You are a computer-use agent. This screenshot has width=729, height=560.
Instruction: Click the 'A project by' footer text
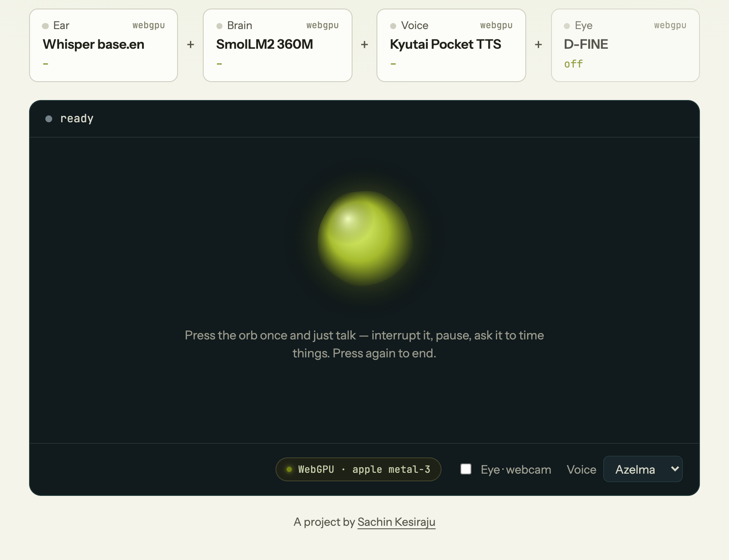click(x=324, y=522)
